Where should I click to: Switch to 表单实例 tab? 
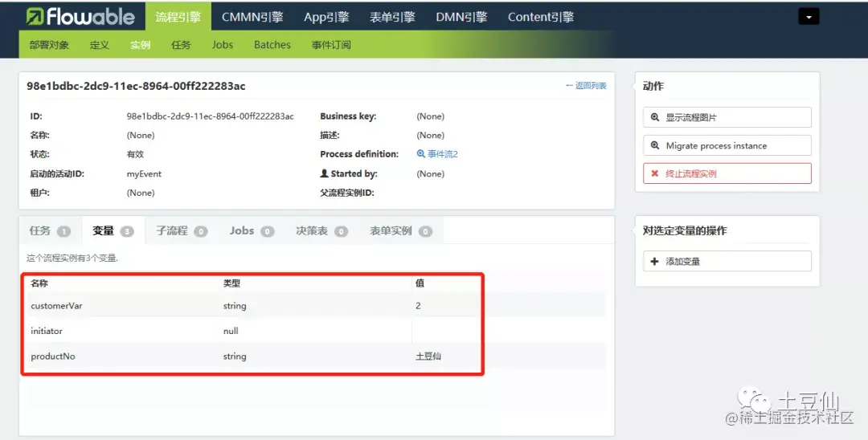(x=401, y=230)
